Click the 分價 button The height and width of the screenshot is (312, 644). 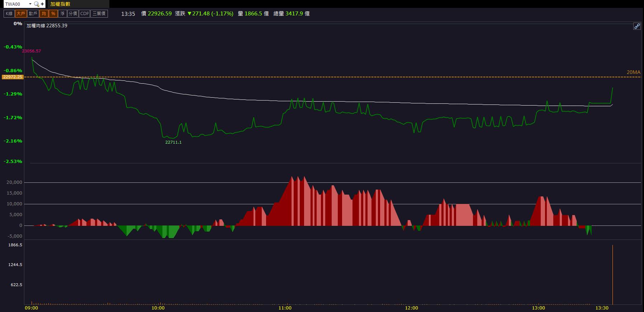(73, 14)
